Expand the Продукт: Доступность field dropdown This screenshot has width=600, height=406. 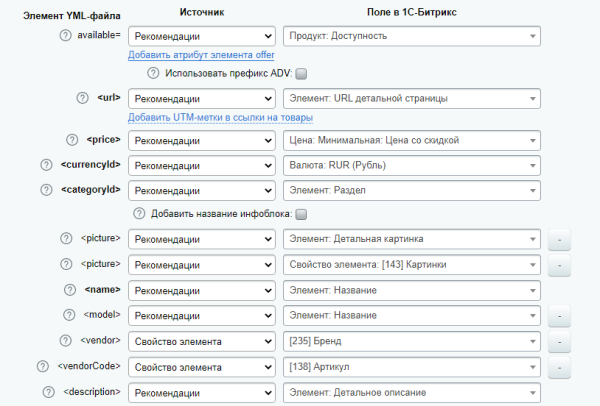click(412, 36)
